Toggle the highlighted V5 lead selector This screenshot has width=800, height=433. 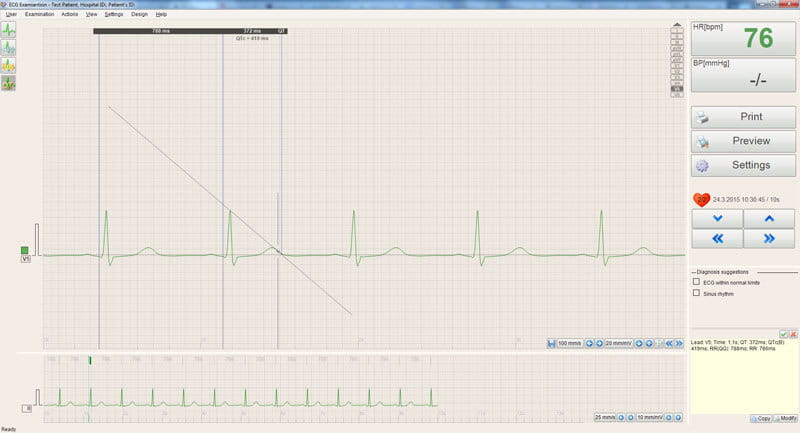point(677,90)
